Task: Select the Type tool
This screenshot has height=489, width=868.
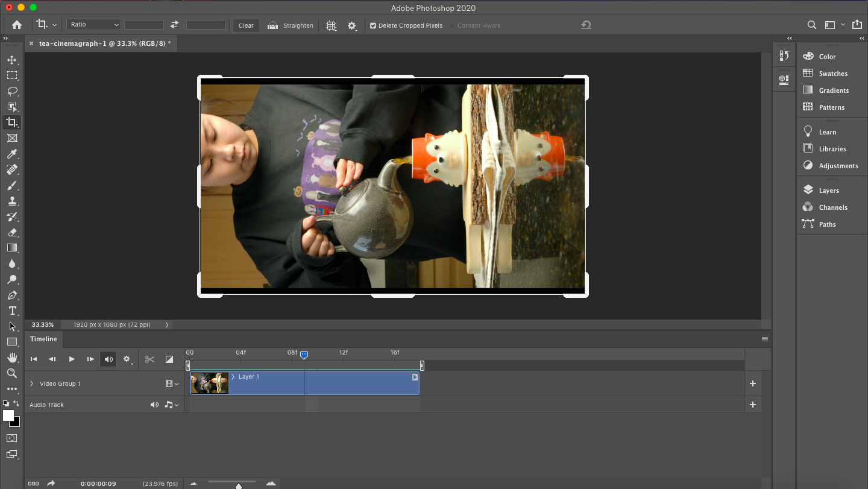Action: [x=12, y=311]
